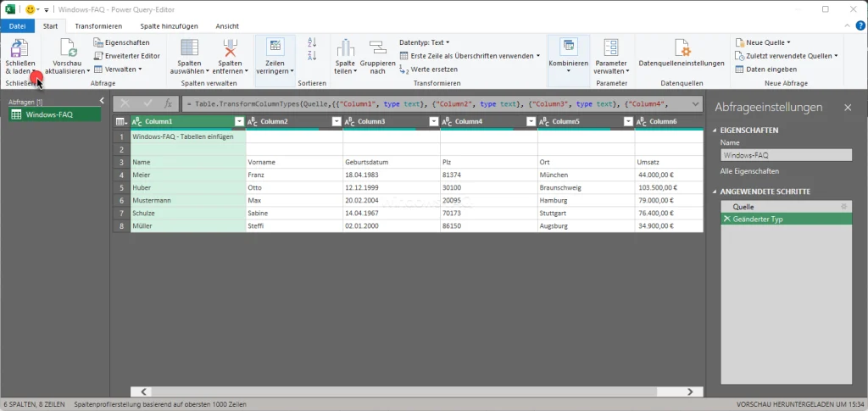Switch to the Transformieren tab
The image size is (868, 411).
click(98, 26)
